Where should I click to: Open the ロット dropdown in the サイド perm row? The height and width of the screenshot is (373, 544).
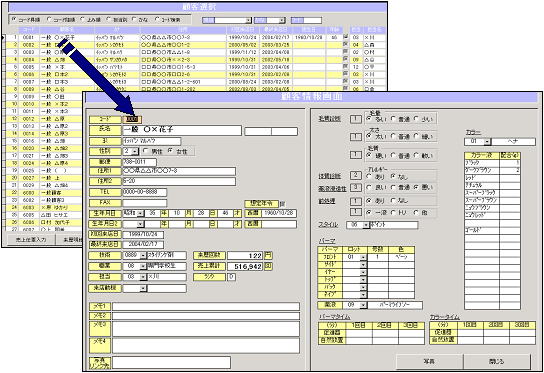(x=363, y=265)
